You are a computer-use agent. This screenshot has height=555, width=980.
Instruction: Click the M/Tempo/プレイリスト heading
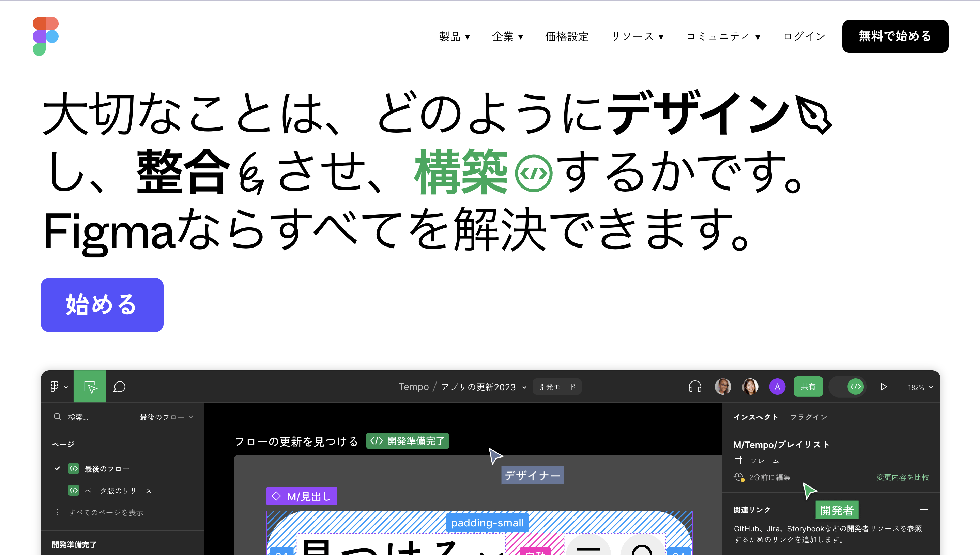pyautogui.click(x=782, y=445)
